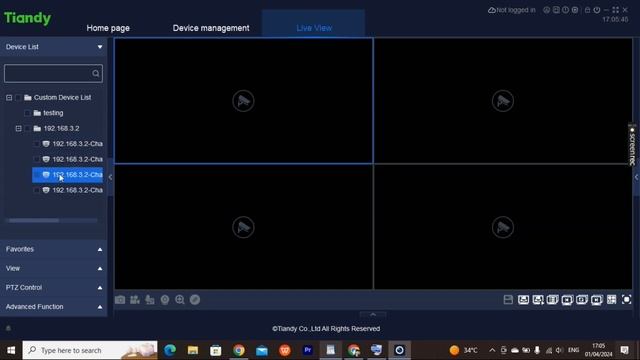Collapse the Device List panel
This screenshot has width=640, height=360.
tap(100, 47)
